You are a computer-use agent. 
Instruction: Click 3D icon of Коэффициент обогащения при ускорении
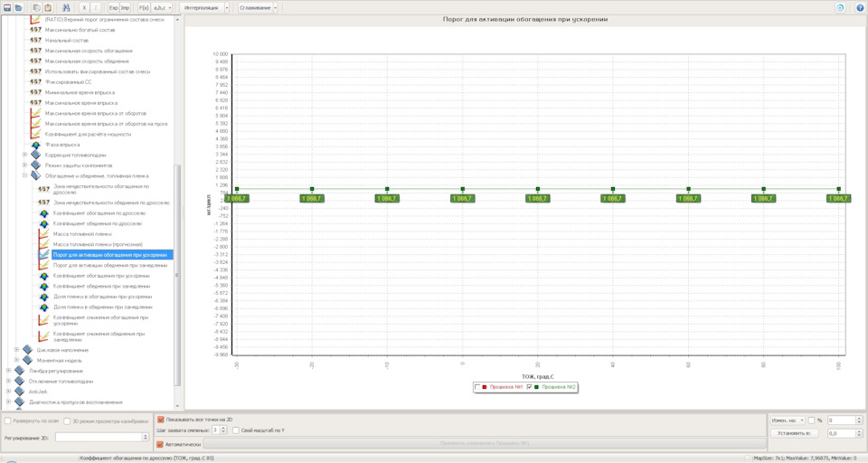pos(43,276)
